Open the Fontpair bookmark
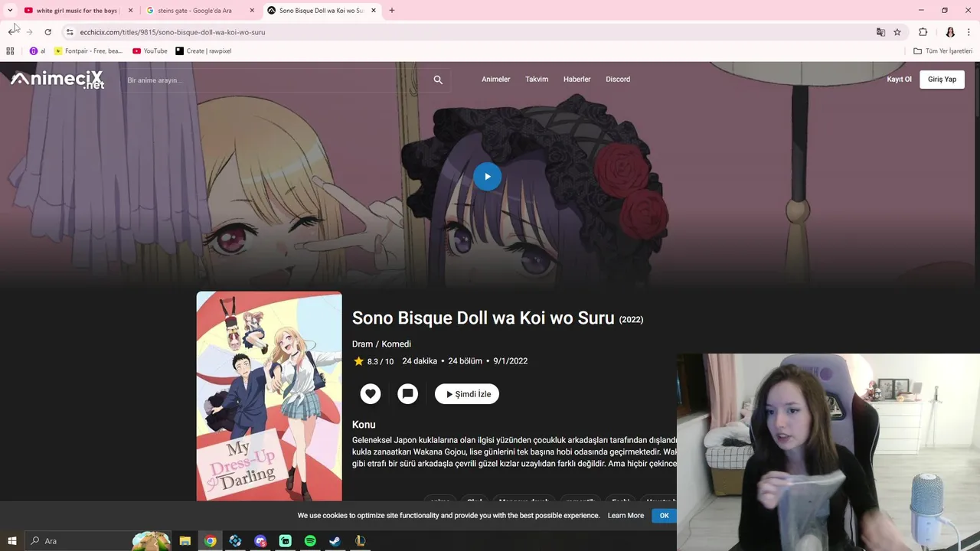 tap(89, 51)
